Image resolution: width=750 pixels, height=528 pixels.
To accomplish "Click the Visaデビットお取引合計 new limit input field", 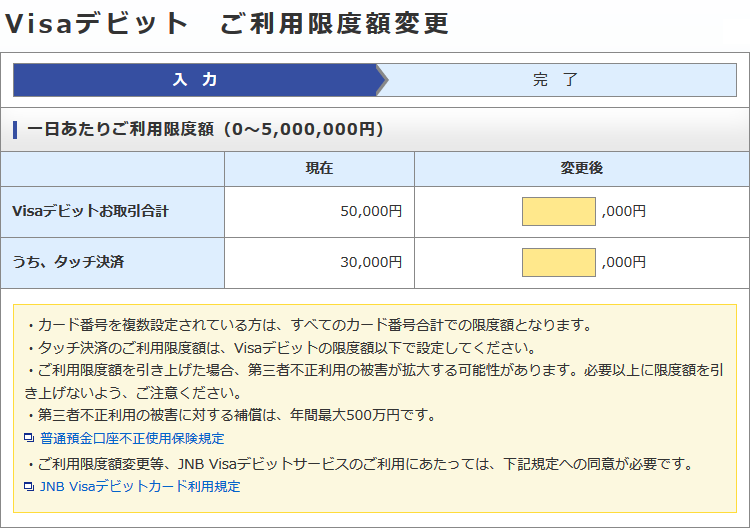I will [x=558, y=211].
